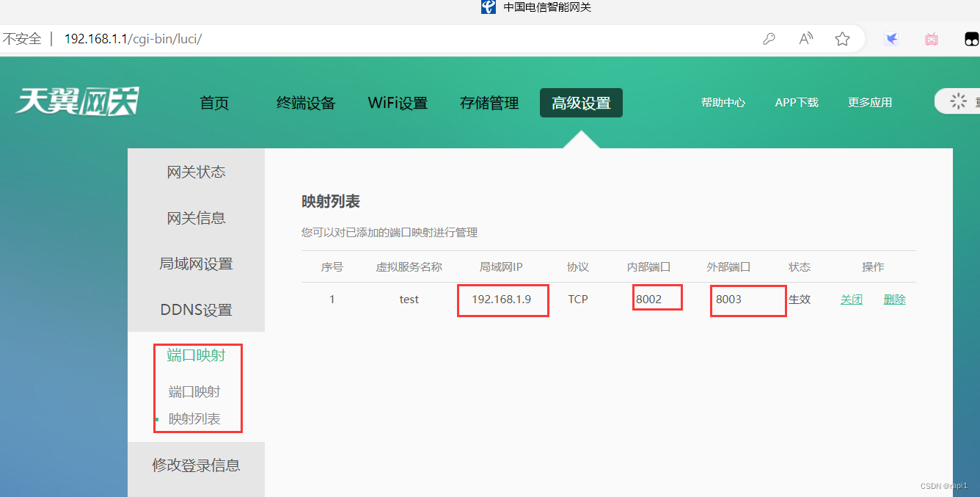Open 帮助中心 link
The height and width of the screenshot is (497, 980).
(723, 103)
